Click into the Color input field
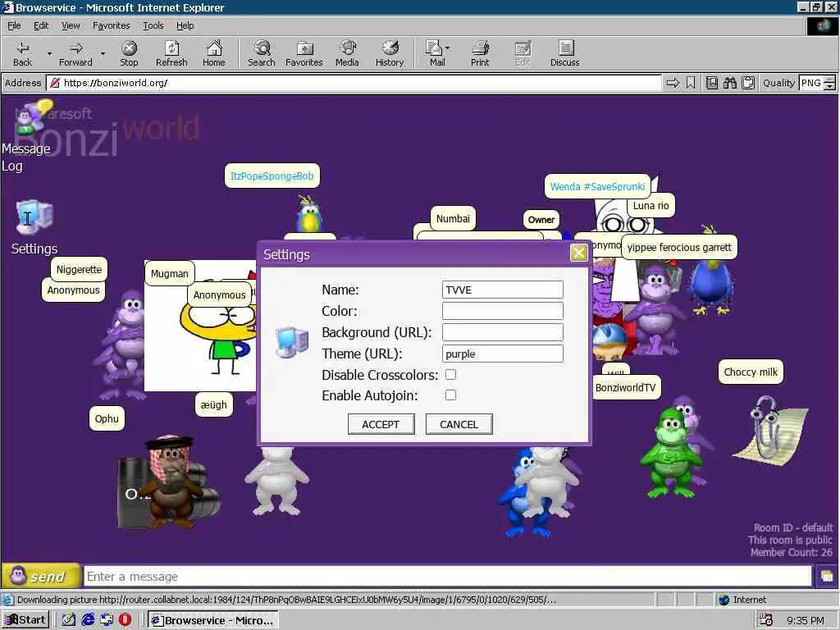Image resolution: width=840 pixels, height=630 pixels. pos(503,311)
